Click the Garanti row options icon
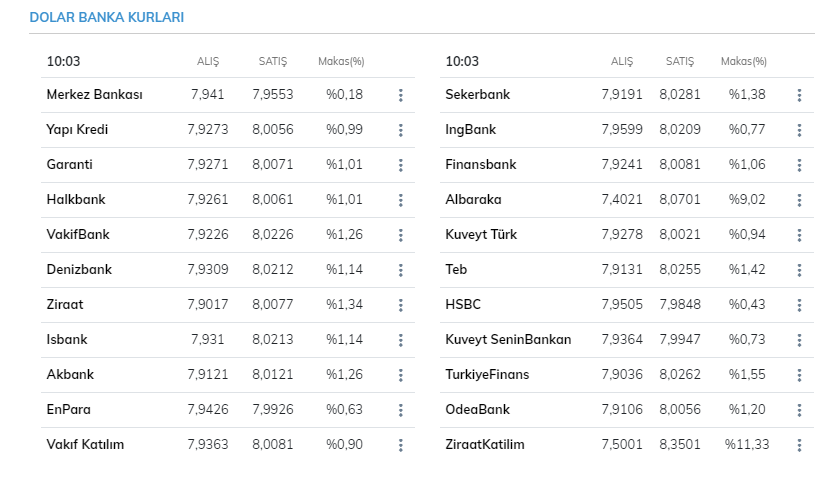This screenshot has height=477, width=837. point(400,165)
